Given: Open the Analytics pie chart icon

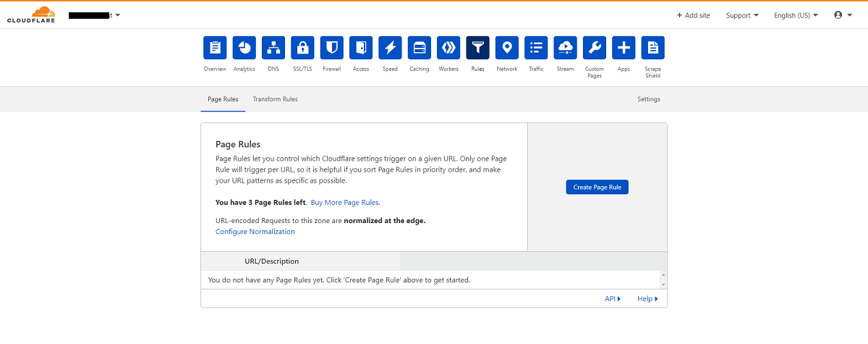Looking at the screenshot, I should 244,48.
